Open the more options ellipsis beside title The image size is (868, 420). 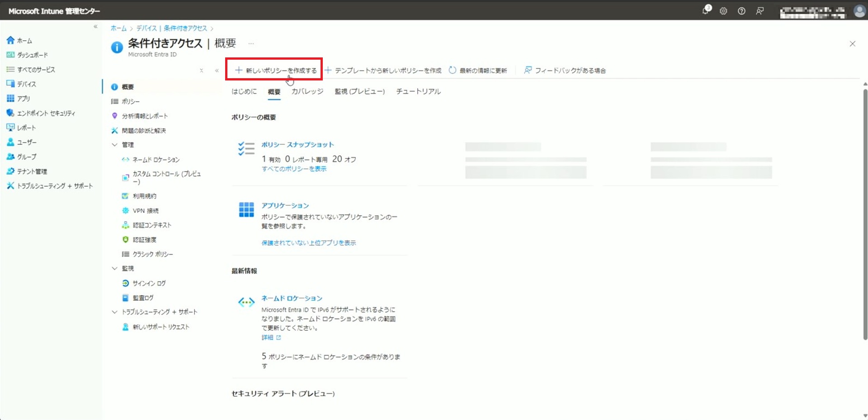(x=251, y=43)
